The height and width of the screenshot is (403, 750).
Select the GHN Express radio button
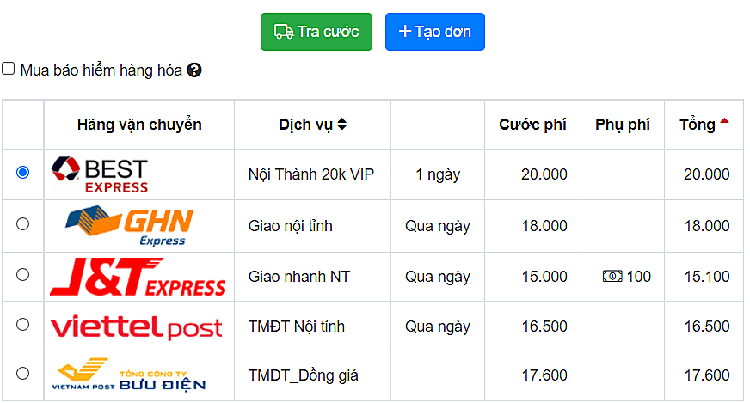tap(23, 225)
